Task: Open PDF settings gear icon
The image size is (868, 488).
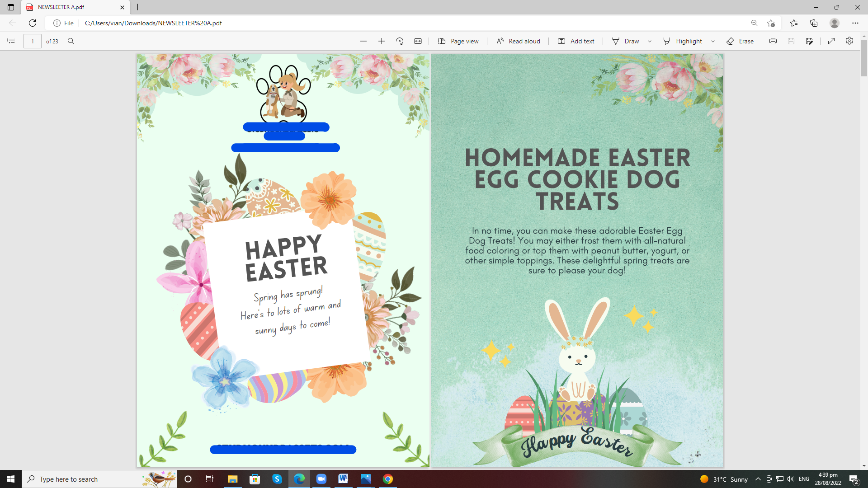Action: [849, 41]
